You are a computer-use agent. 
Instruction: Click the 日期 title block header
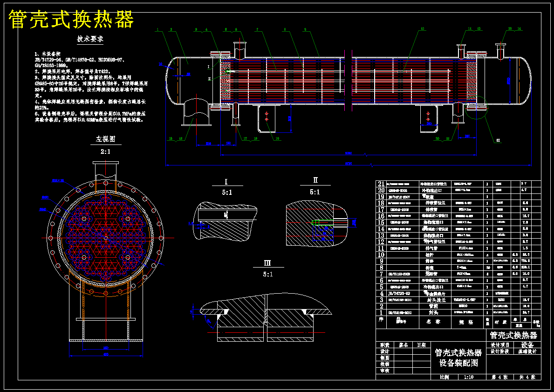[421, 345]
